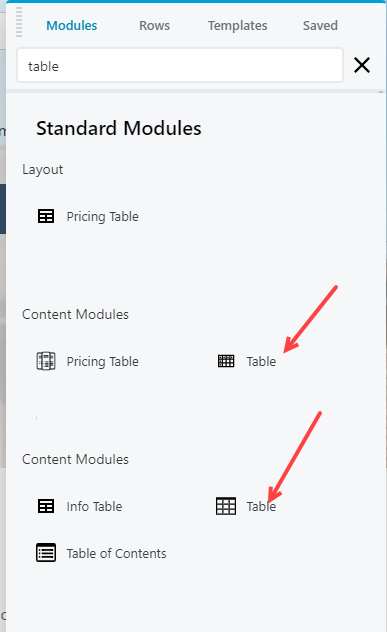This screenshot has width=387, height=632.
Task: Choose the Table module icon beside Pricing Table
Action: pos(226,361)
